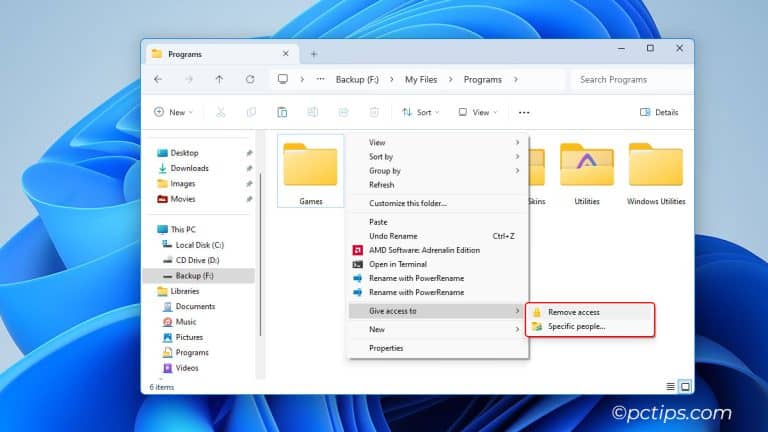The height and width of the screenshot is (432, 768).
Task: Choose Paste from the context menu
Action: [438, 222]
